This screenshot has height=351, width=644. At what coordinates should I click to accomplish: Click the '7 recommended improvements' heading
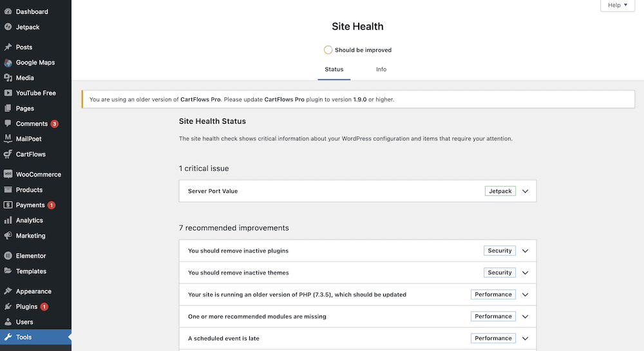234,228
